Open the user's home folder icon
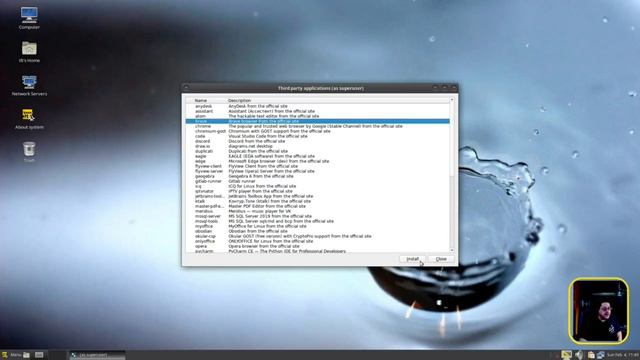Screen dimensions: 640x360 29,52
